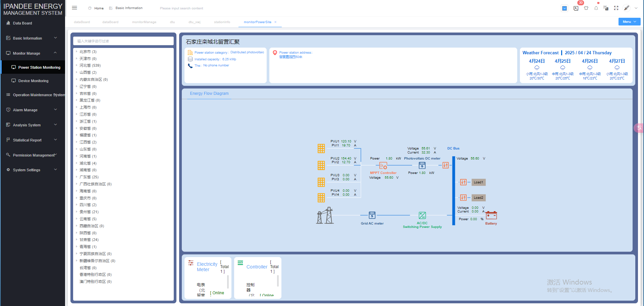Click the Photovoltaic DC meter icon
The image size is (644, 306).
pos(422,165)
